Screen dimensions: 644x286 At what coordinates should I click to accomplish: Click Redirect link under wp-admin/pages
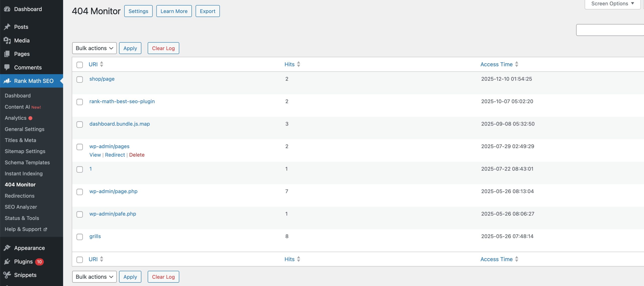[115, 155]
